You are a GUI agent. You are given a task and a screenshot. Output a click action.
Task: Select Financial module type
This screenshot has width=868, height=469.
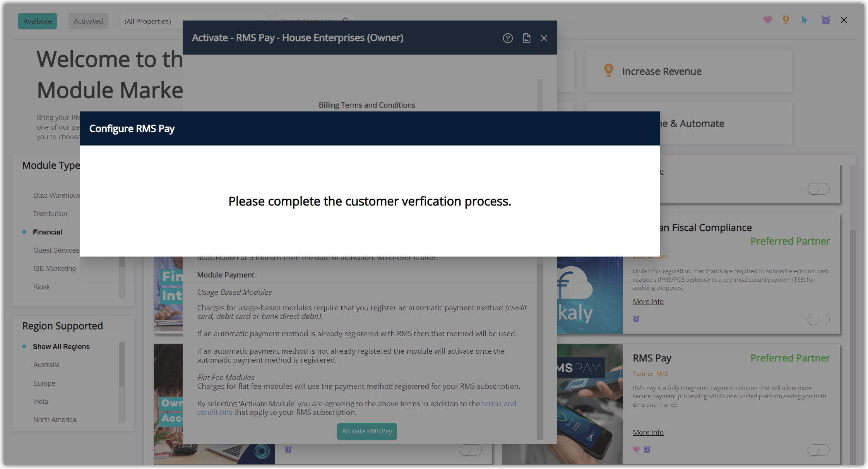48,232
